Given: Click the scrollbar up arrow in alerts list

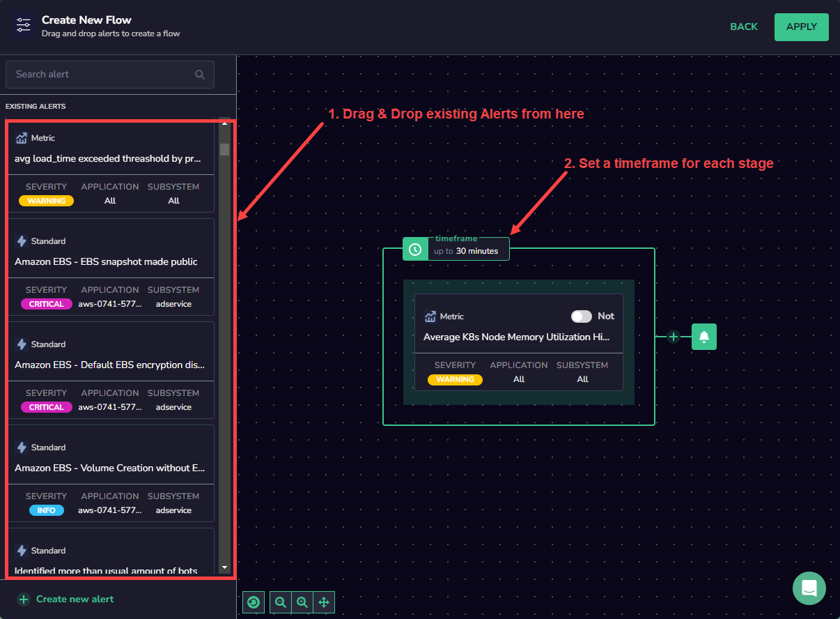Looking at the screenshot, I should (x=224, y=123).
